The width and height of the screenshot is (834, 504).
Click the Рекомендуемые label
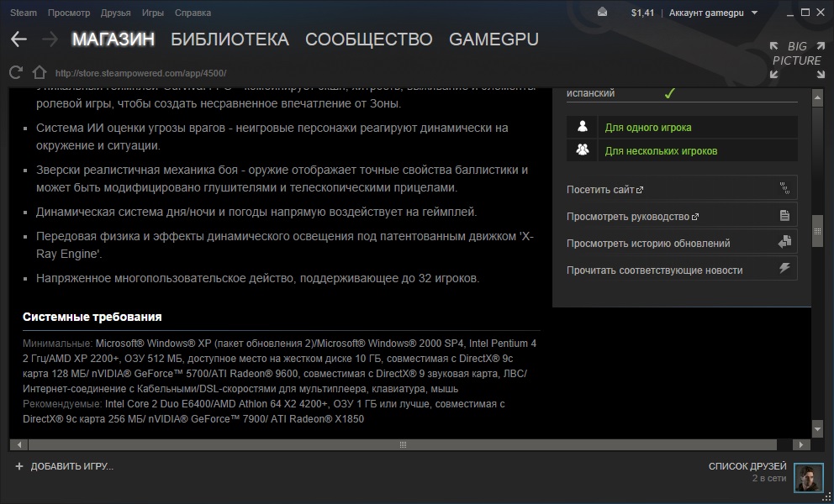point(62,404)
